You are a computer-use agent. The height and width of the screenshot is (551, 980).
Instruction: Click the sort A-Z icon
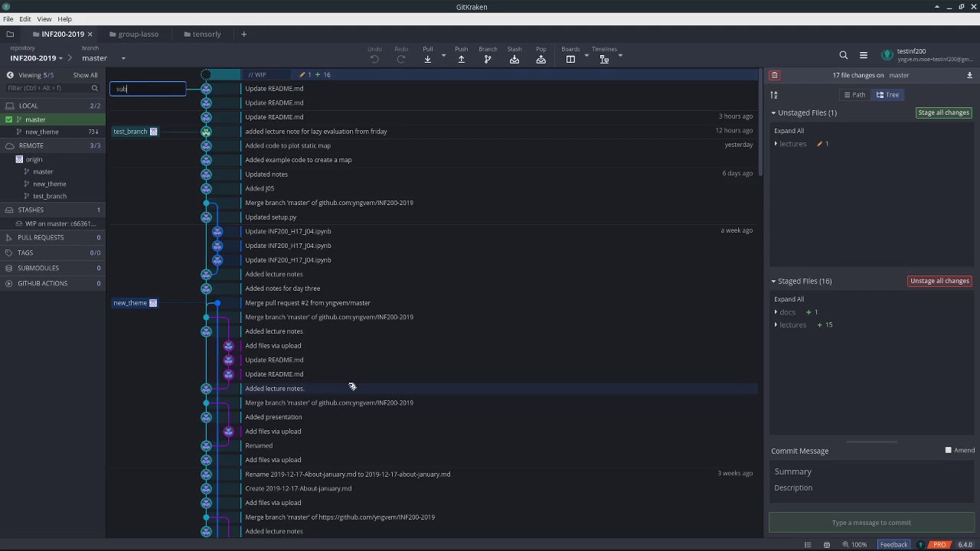pyautogui.click(x=774, y=95)
